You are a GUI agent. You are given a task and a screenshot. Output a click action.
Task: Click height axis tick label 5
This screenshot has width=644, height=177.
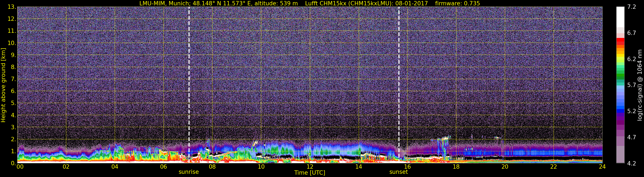pos(13,103)
